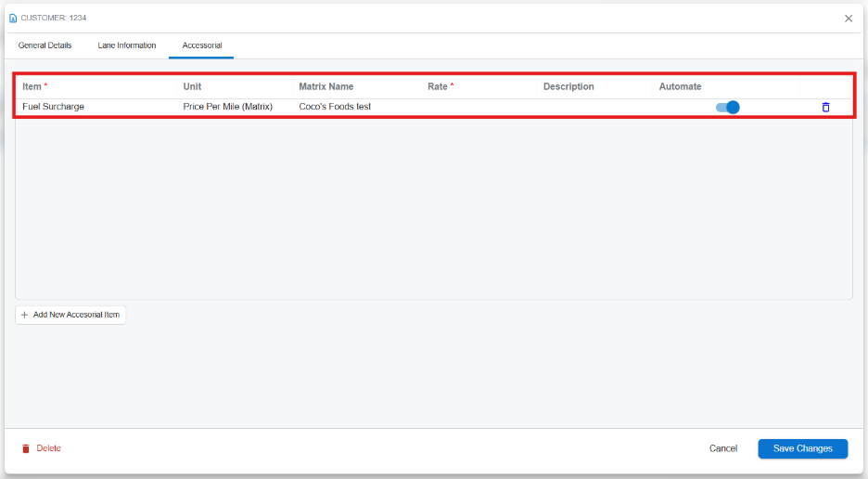Save Changes to the customer

[803, 448]
